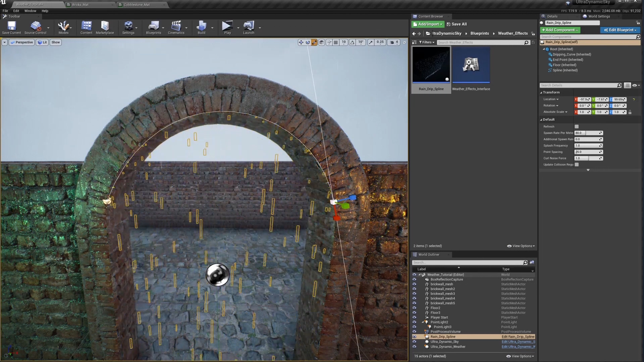The height and width of the screenshot is (362, 644).
Task: Click the Edit Blueprint button
Action: pos(620,30)
